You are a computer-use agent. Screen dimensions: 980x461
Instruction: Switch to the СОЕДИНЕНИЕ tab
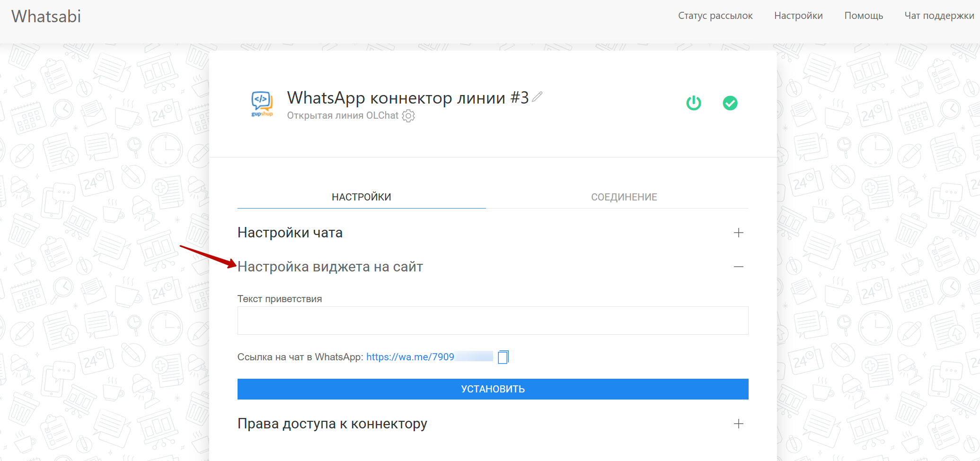point(624,197)
